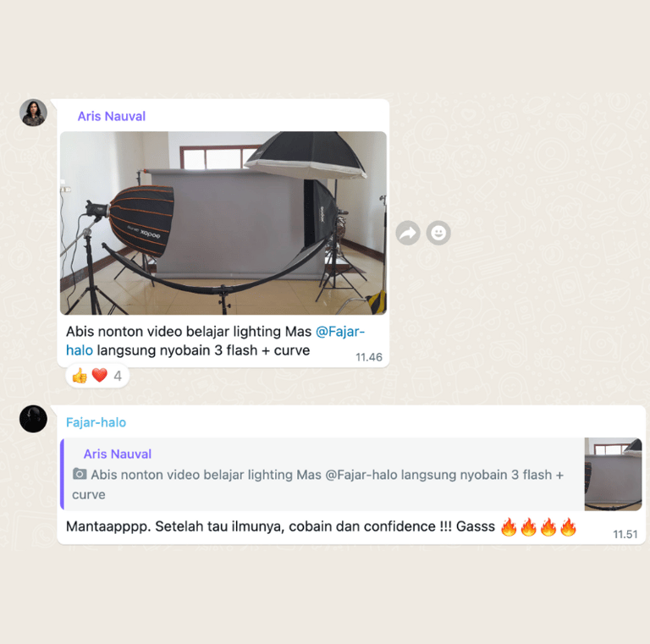Click Aris Nauval name in quoted message

[118, 454]
